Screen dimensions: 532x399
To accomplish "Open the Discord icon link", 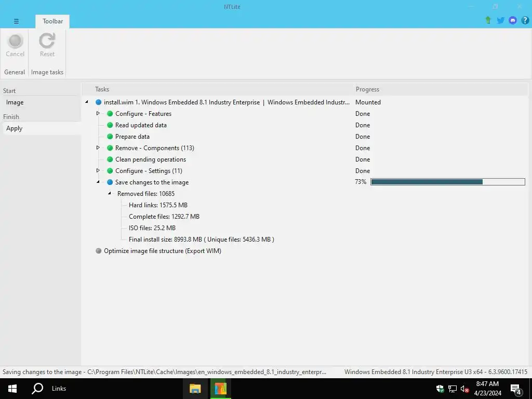I will point(513,20).
